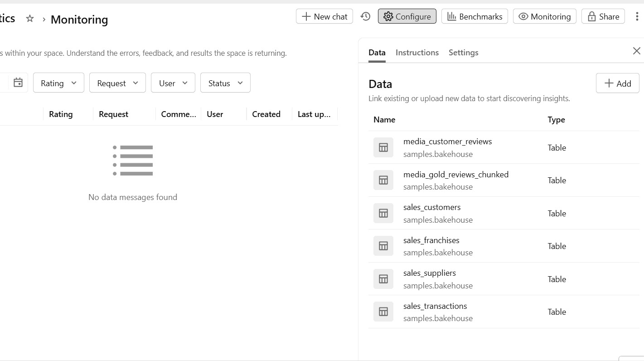Open the overflow kebab menu
Viewport: 644px width, 361px height.
pyautogui.click(x=636, y=16)
